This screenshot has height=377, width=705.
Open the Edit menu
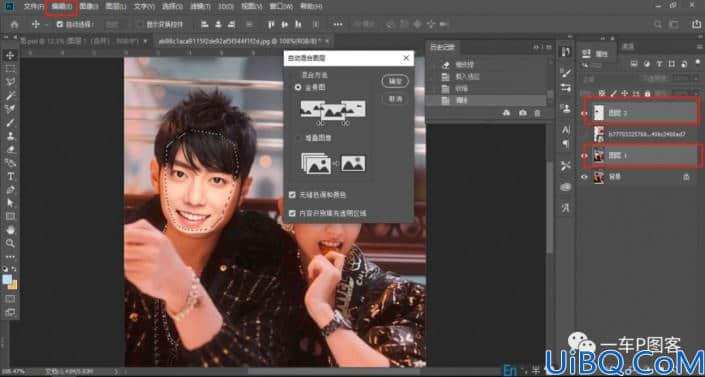(61, 6)
